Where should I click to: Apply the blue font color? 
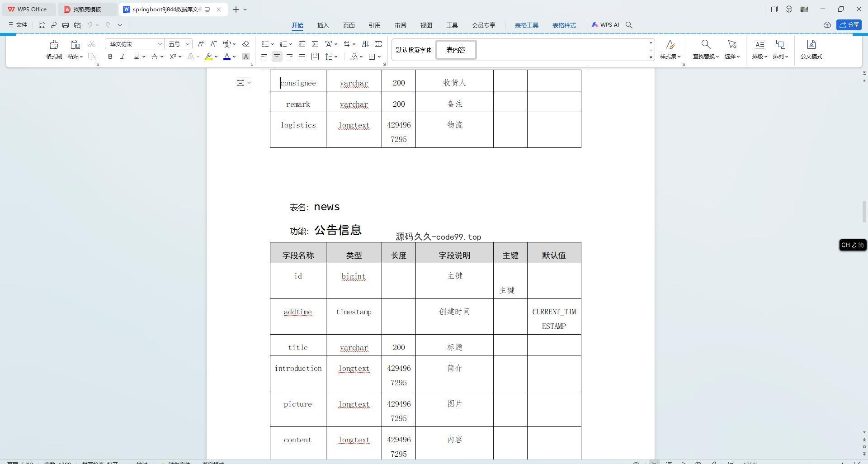tap(227, 57)
